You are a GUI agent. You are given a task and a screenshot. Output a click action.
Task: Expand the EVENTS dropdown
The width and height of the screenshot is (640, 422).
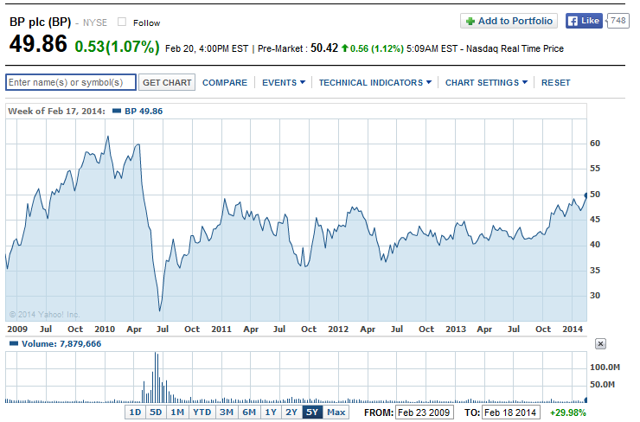pyautogui.click(x=284, y=82)
